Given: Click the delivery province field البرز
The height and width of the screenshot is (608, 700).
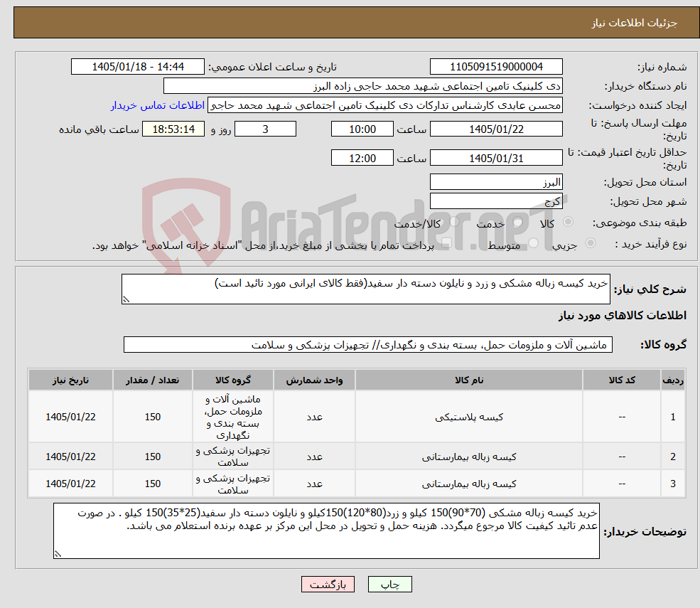Looking at the screenshot, I should pos(496,182).
